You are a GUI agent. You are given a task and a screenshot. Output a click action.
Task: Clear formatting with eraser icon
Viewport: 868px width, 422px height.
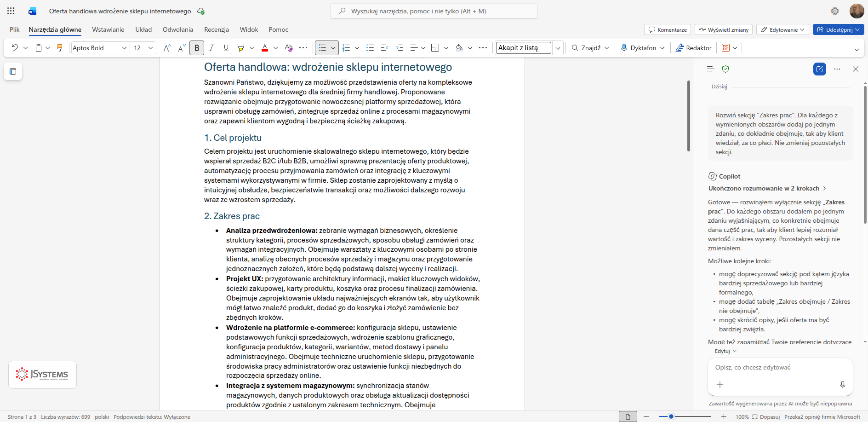tap(289, 48)
